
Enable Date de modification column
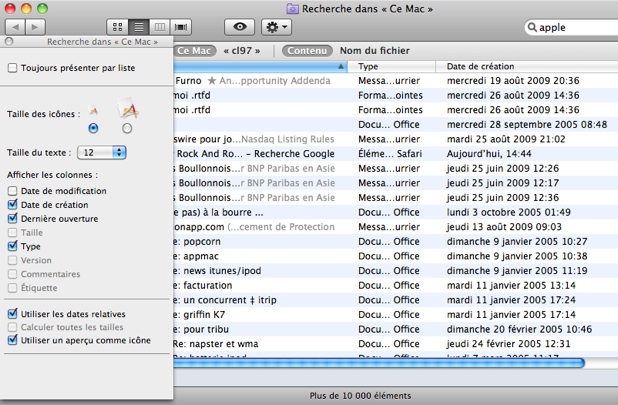click(x=13, y=191)
